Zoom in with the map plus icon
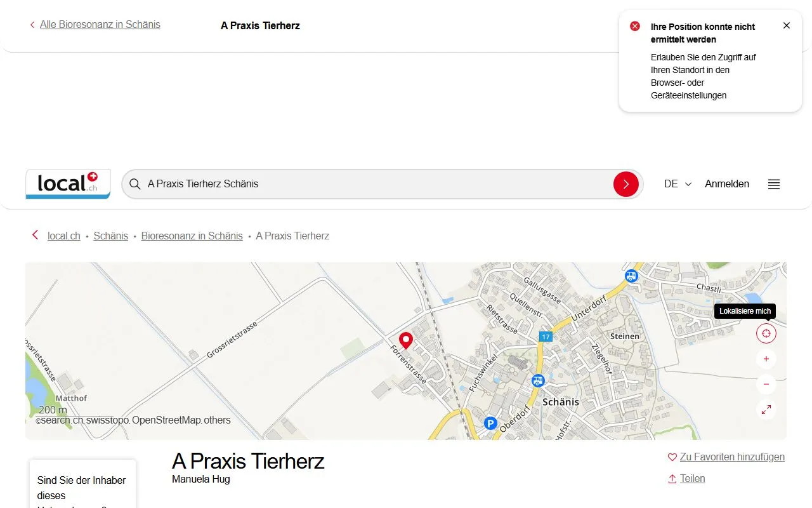This screenshot has width=812, height=508. point(766,359)
